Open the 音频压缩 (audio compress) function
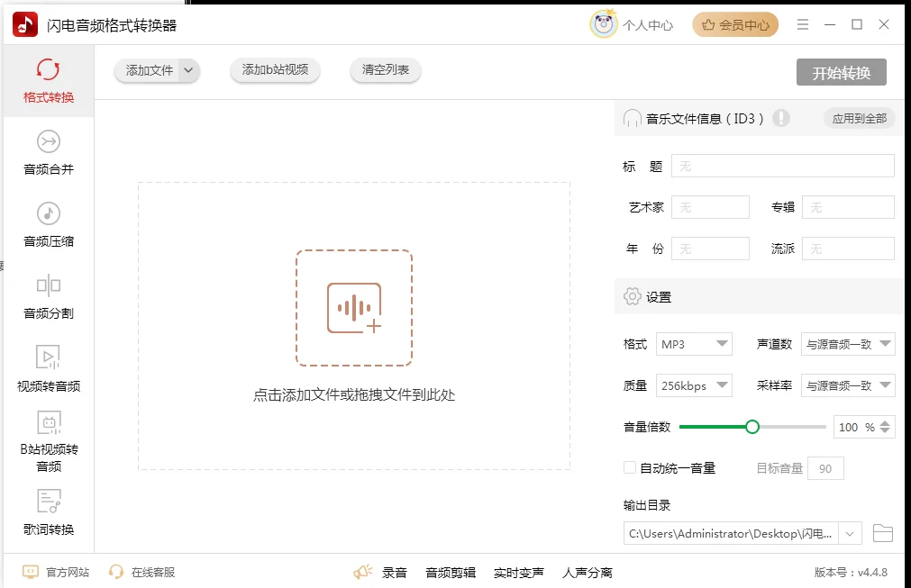The height and width of the screenshot is (588, 911). pos(48,225)
